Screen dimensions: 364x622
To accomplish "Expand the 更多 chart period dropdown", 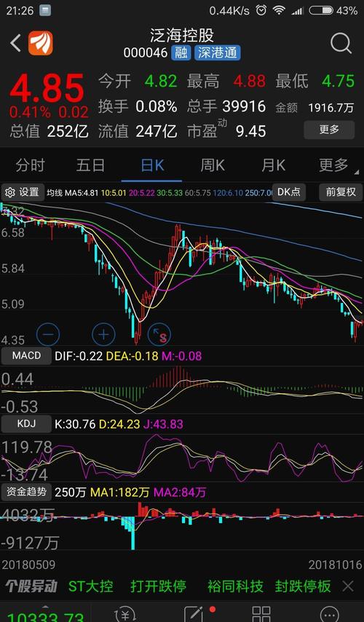I will 336,165.
